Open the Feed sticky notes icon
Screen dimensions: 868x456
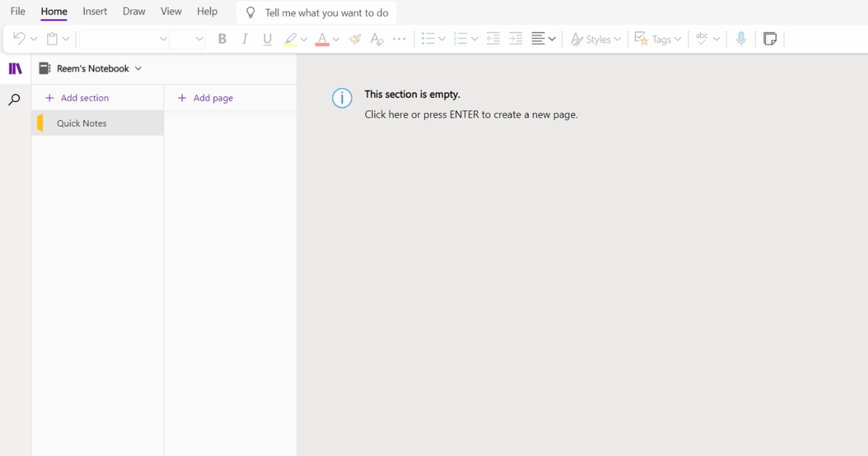click(x=770, y=38)
